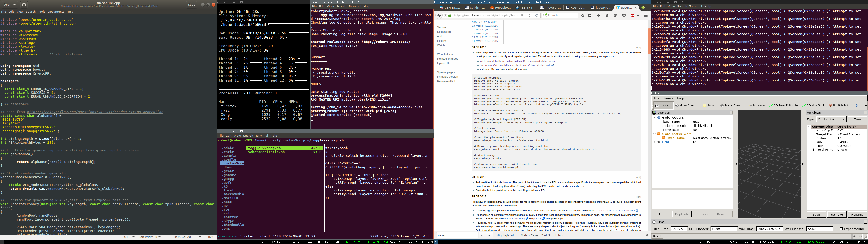868x244 pixels.
Task: Click Firefox home icon
Action: pos(607,16)
